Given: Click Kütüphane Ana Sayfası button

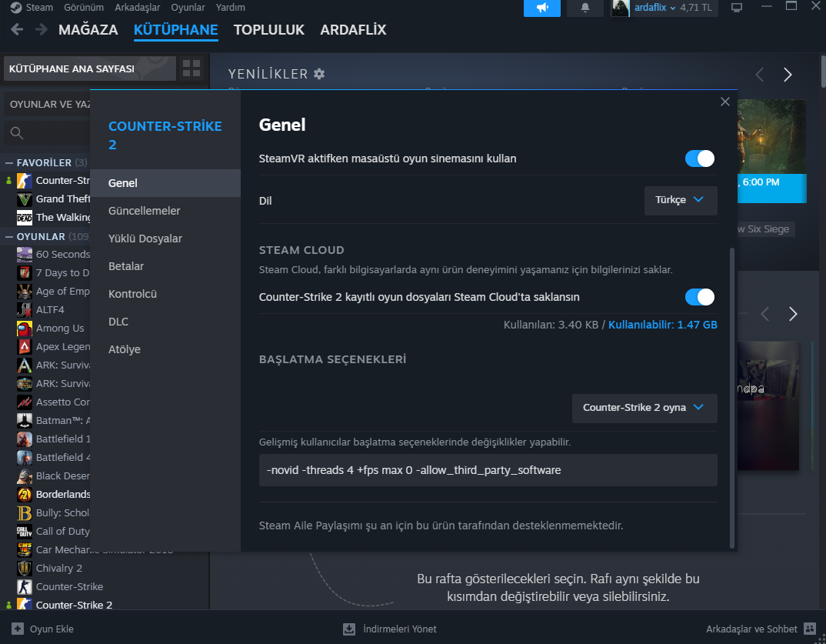Looking at the screenshot, I should (x=89, y=68).
